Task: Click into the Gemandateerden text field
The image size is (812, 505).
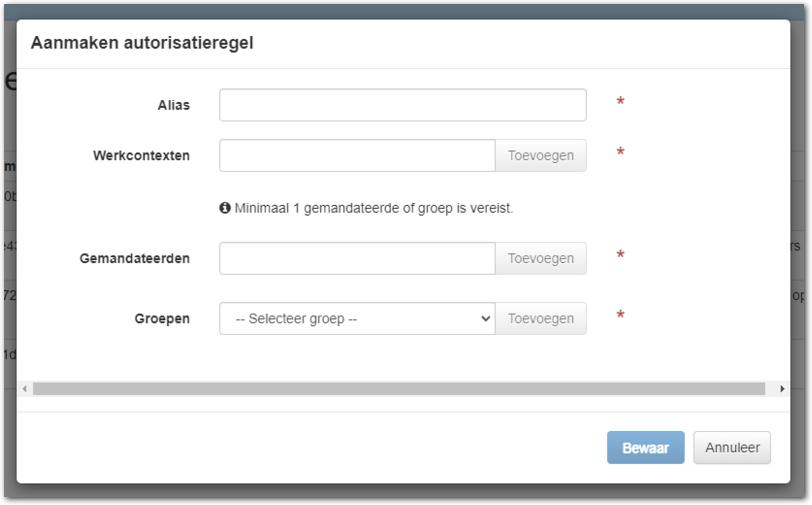Action: tap(357, 258)
